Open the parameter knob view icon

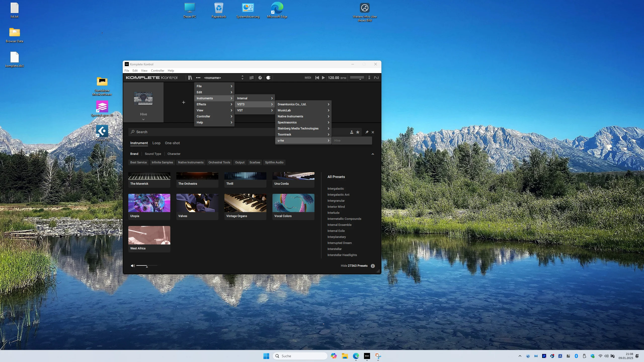click(260, 78)
